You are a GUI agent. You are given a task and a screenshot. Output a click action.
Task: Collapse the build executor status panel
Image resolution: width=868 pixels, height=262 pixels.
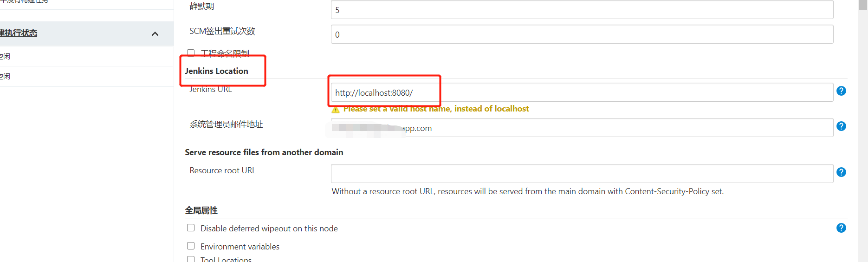tap(155, 34)
